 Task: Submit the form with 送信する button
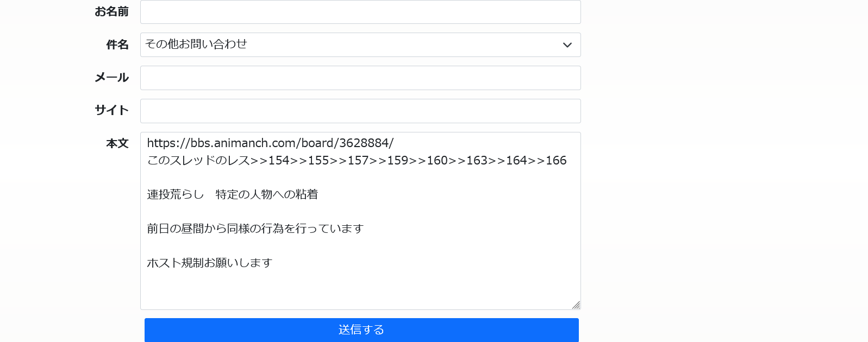[x=361, y=330]
